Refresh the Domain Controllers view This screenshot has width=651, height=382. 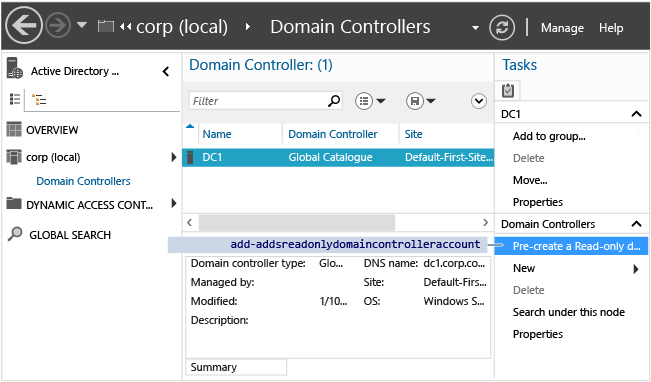[502, 27]
